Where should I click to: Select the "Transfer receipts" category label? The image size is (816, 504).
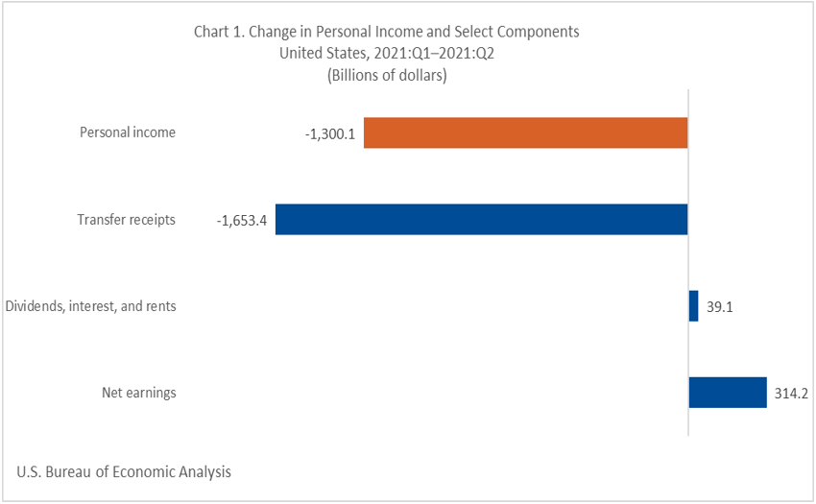click(x=126, y=220)
